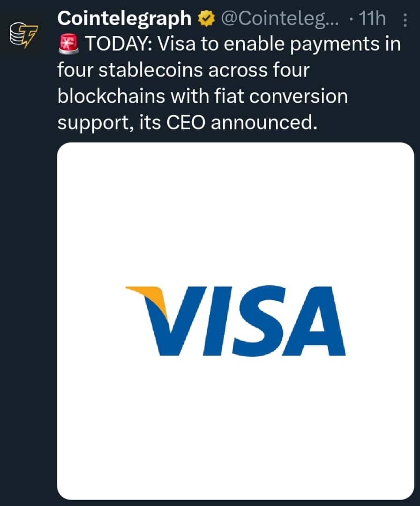
Task: Click white space above the Visa logo
Action: (235, 211)
